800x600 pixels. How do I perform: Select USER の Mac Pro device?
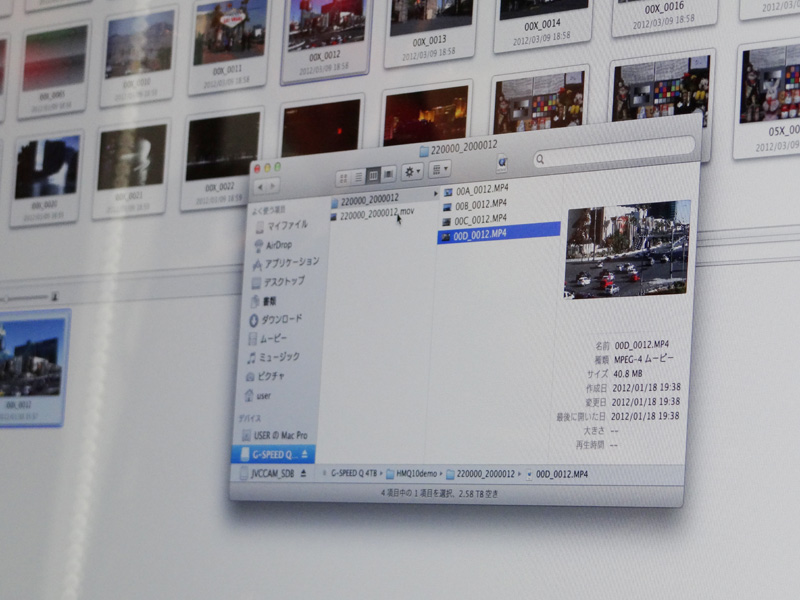(274, 436)
